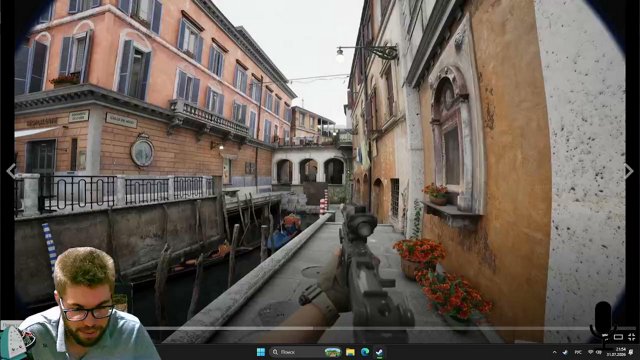Switch input language via РУС indicator
Viewport: 640px width, 360px height.
tap(578, 352)
